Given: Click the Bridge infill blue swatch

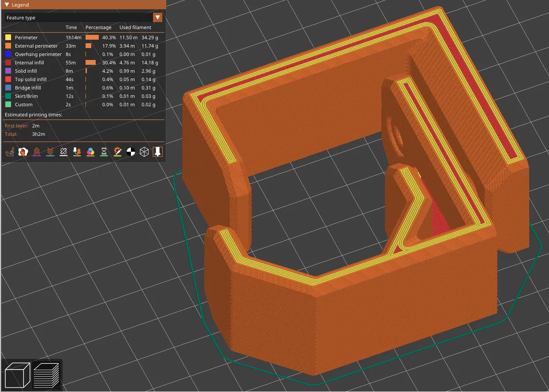Looking at the screenshot, I should (x=8, y=88).
